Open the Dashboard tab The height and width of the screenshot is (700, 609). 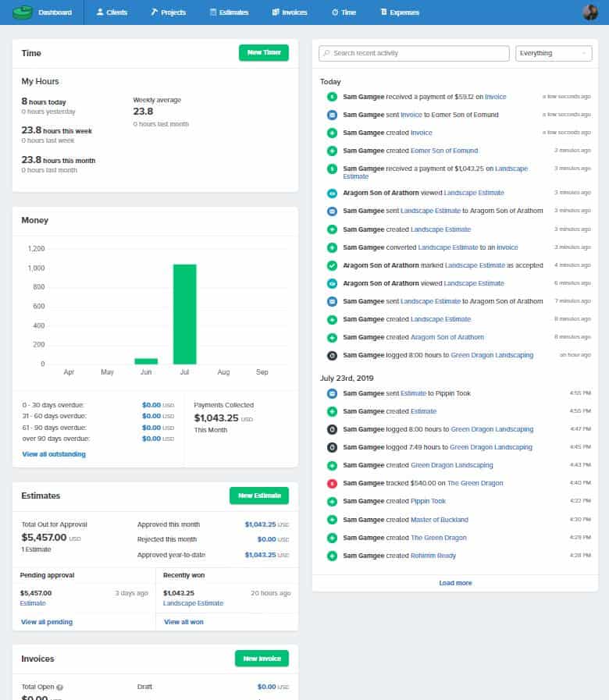(x=55, y=12)
